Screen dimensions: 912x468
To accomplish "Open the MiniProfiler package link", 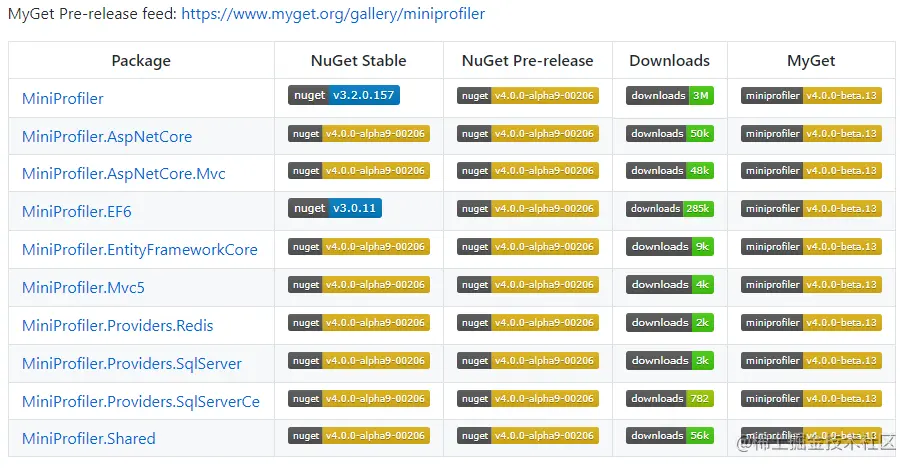I will pyautogui.click(x=63, y=98).
